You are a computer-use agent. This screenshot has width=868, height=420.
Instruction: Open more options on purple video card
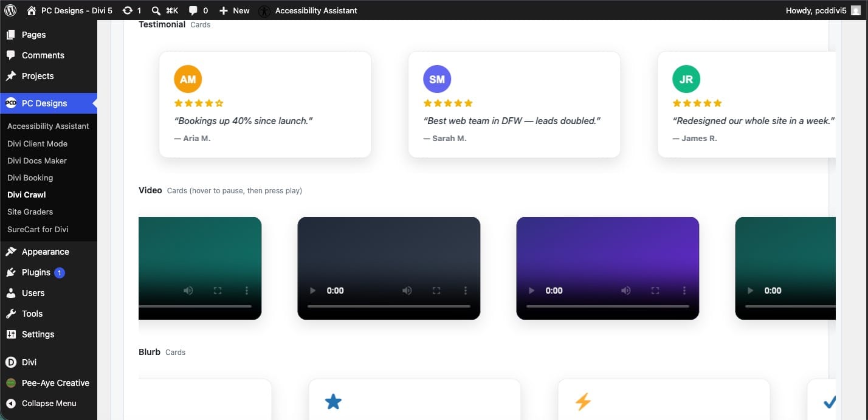click(x=684, y=291)
